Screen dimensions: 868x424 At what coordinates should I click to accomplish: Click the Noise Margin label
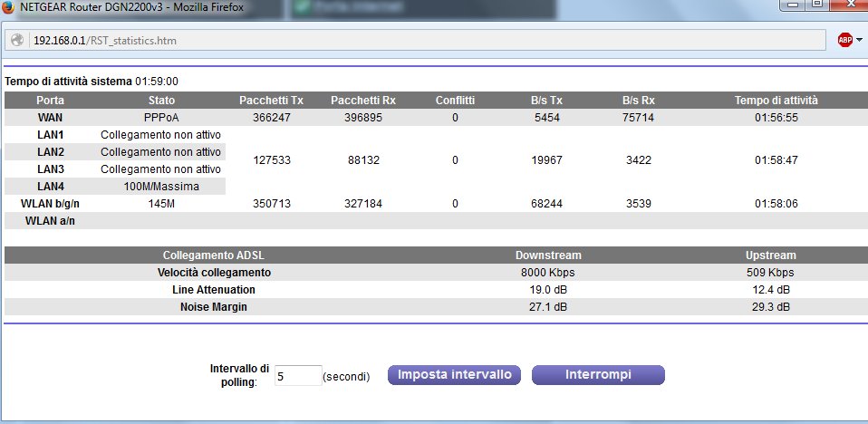(214, 306)
